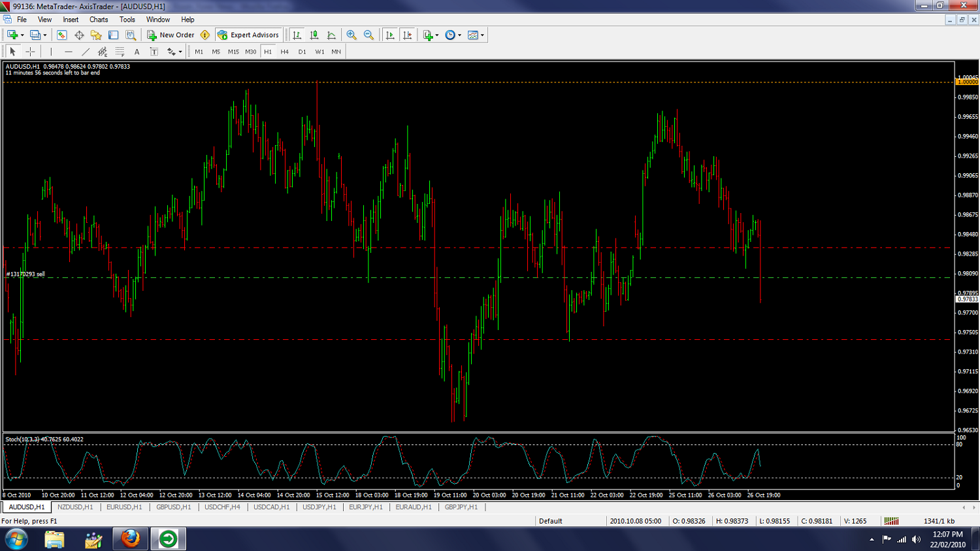Select the Text Label tool
Viewport: 980px width, 551px height.
point(154,52)
